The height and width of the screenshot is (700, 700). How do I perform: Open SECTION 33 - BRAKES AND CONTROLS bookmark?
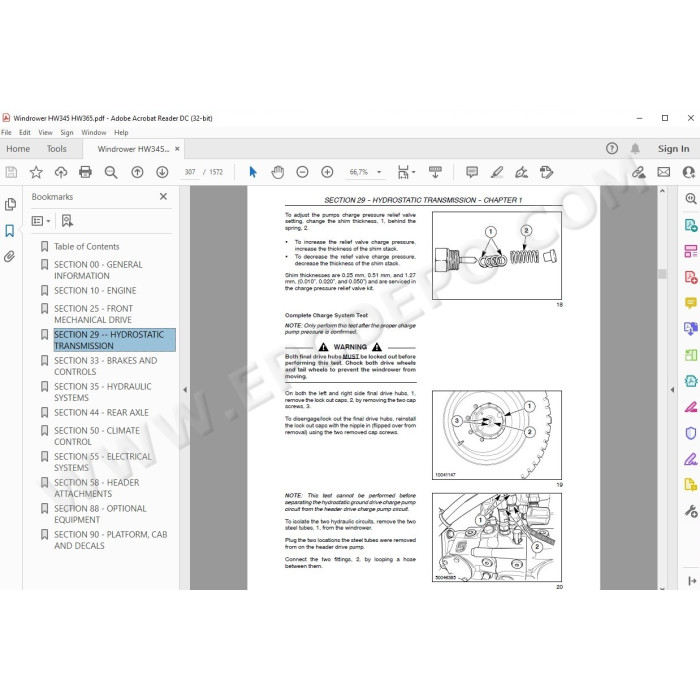[x=105, y=366]
